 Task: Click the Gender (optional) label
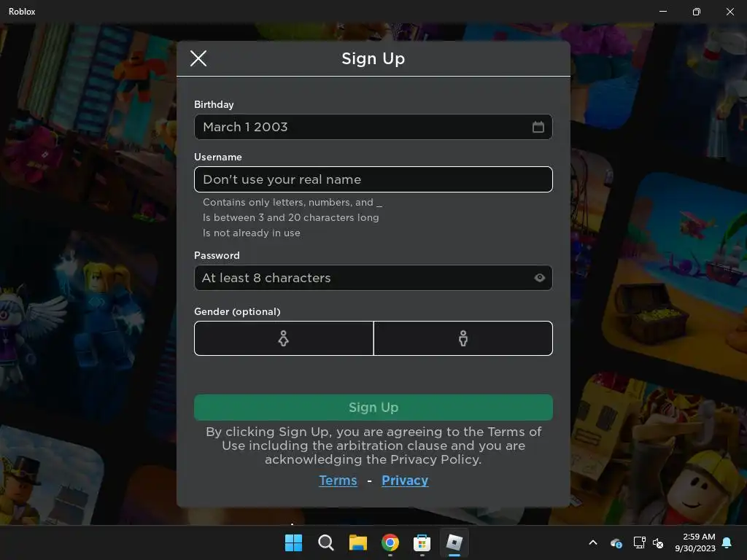pos(237,311)
